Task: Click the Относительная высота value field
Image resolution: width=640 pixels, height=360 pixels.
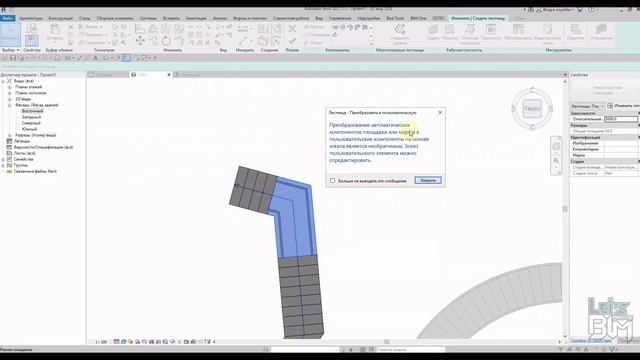Action: (621, 119)
